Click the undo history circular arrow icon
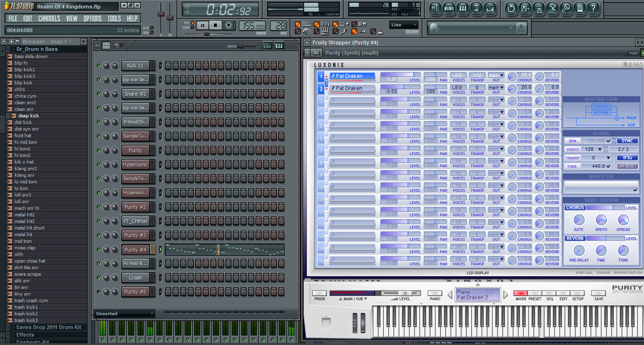This screenshot has height=345, width=644. click(511, 8)
